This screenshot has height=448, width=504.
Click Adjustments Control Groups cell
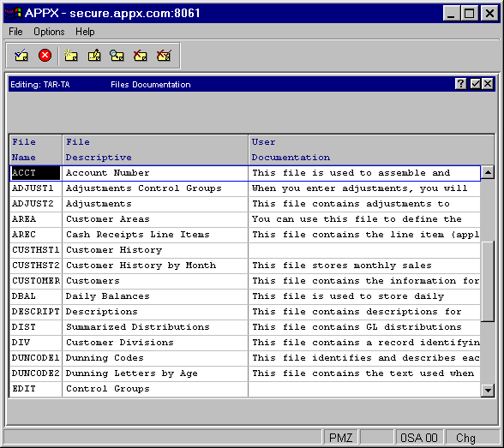pyautogui.click(x=155, y=188)
